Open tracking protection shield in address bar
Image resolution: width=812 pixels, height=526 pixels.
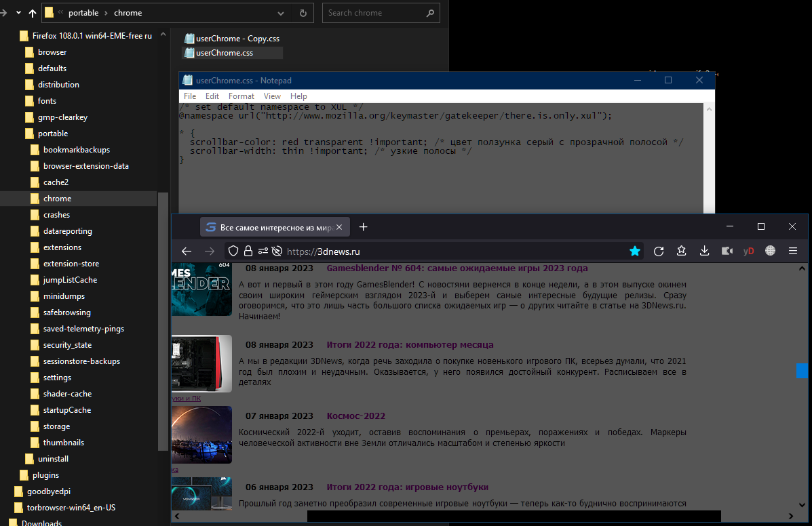tap(233, 251)
